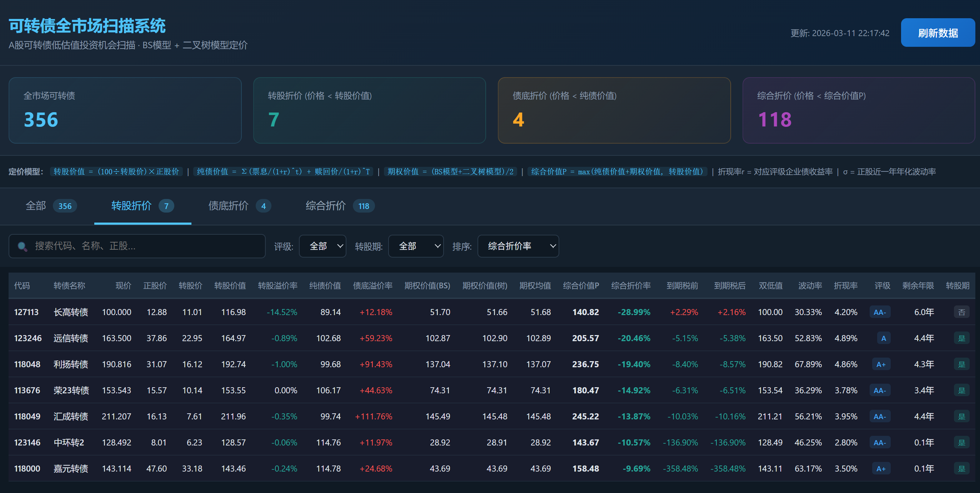Sort by the 综合折价率 column header
The width and height of the screenshot is (980, 493).
pyautogui.click(x=630, y=286)
